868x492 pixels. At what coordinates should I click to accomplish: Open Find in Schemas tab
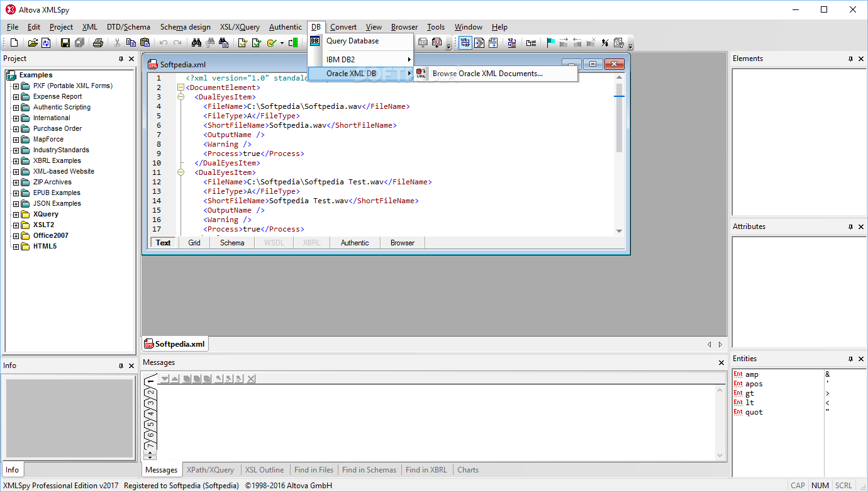(369, 470)
